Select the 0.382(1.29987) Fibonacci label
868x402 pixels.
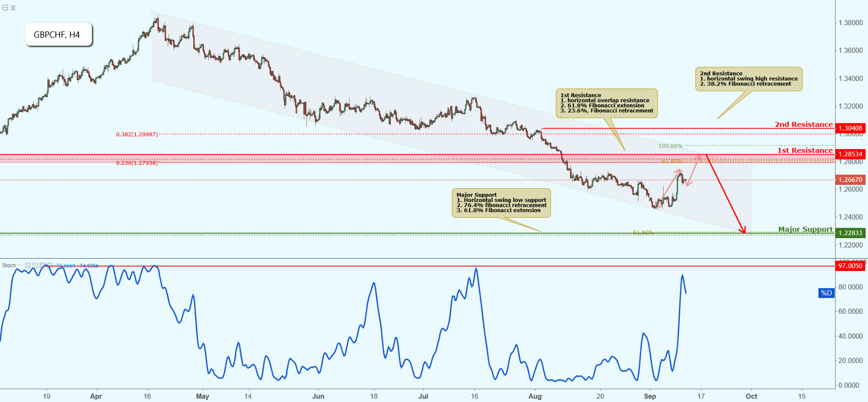click(x=137, y=134)
